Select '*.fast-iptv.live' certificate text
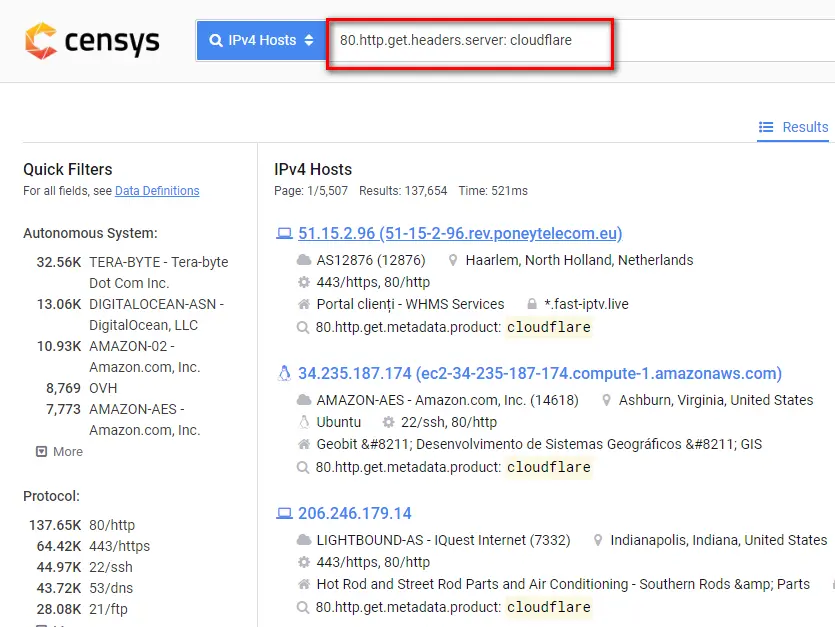The height and width of the screenshot is (627, 835). tap(586, 304)
